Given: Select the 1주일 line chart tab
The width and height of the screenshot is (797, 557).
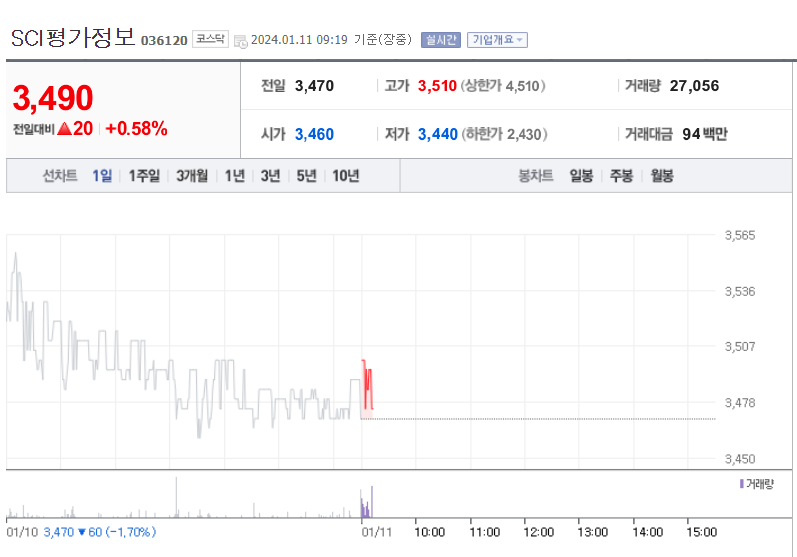Looking at the screenshot, I should click(x=144, y=176).
